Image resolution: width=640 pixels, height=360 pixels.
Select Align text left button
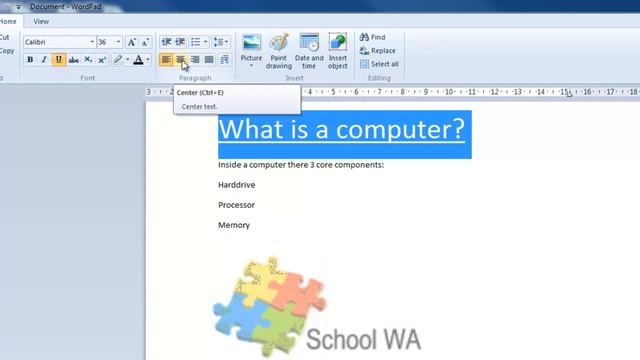click(166, 60)
